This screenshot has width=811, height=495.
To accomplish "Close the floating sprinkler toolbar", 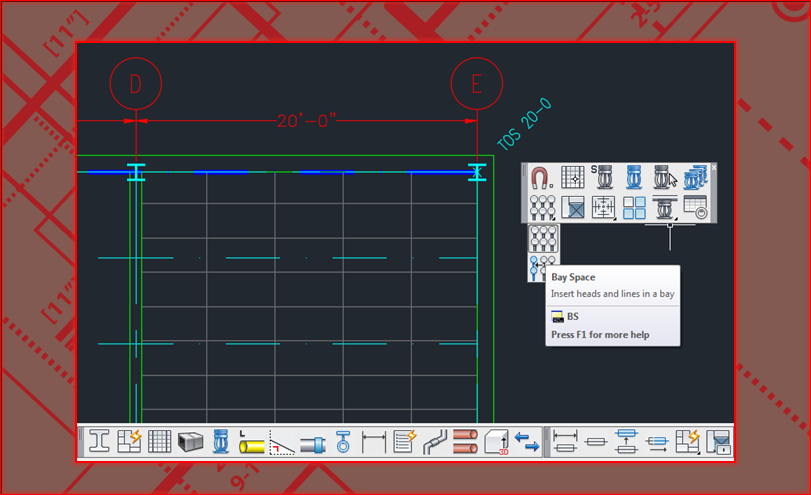I will coord(713,167).
